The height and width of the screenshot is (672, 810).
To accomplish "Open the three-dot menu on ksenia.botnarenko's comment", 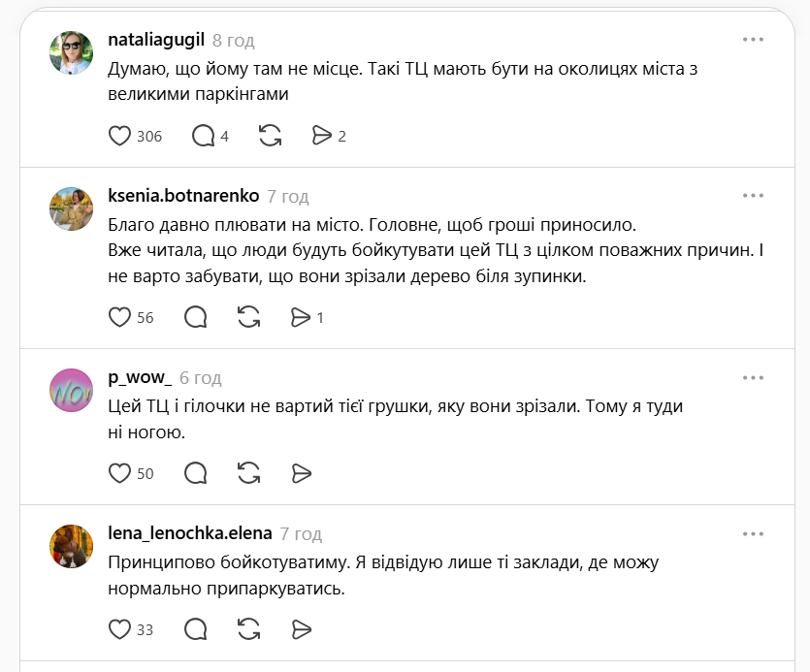I will tap(754, 196).
